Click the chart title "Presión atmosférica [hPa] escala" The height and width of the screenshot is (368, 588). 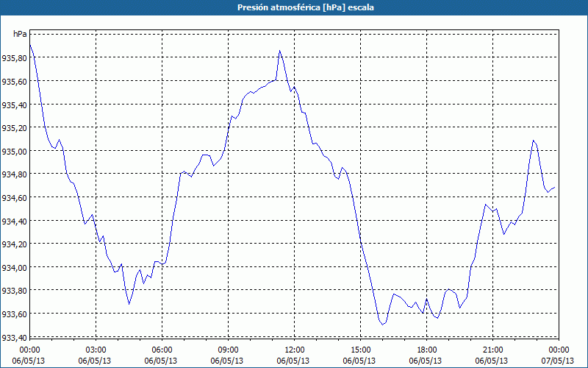click(x=306, y=7)
